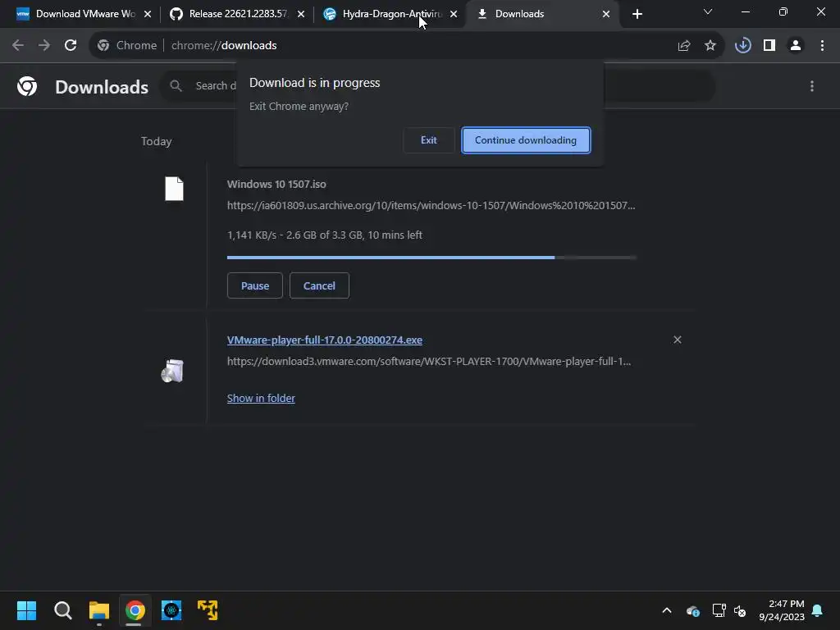Open File Explorer from taskbar

[x=99, y=610]
